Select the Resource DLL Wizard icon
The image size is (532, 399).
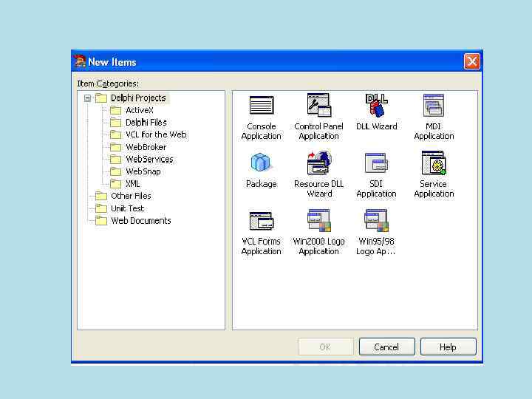[x=319, y=163]
